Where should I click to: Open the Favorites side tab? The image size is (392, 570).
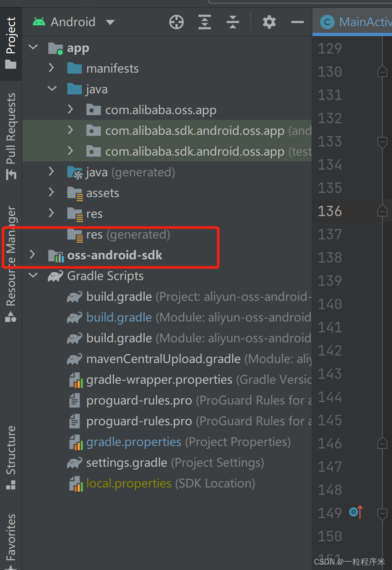pos(11,541)
